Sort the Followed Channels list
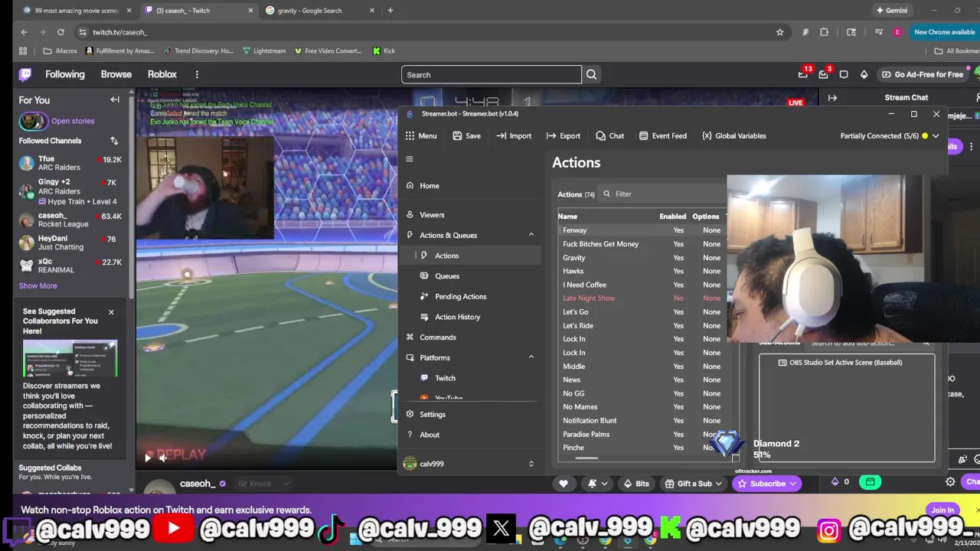Viewport: 980px width, 551px height. click(114, 141)
